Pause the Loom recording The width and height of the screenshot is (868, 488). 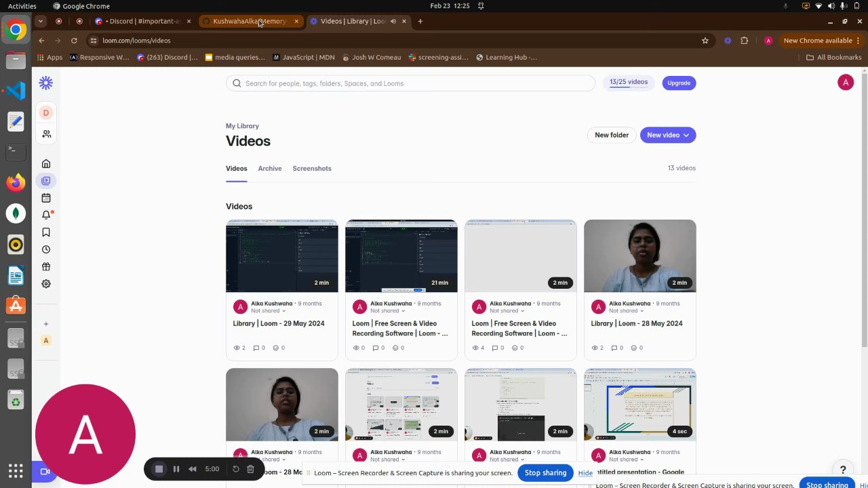[176, 469]
